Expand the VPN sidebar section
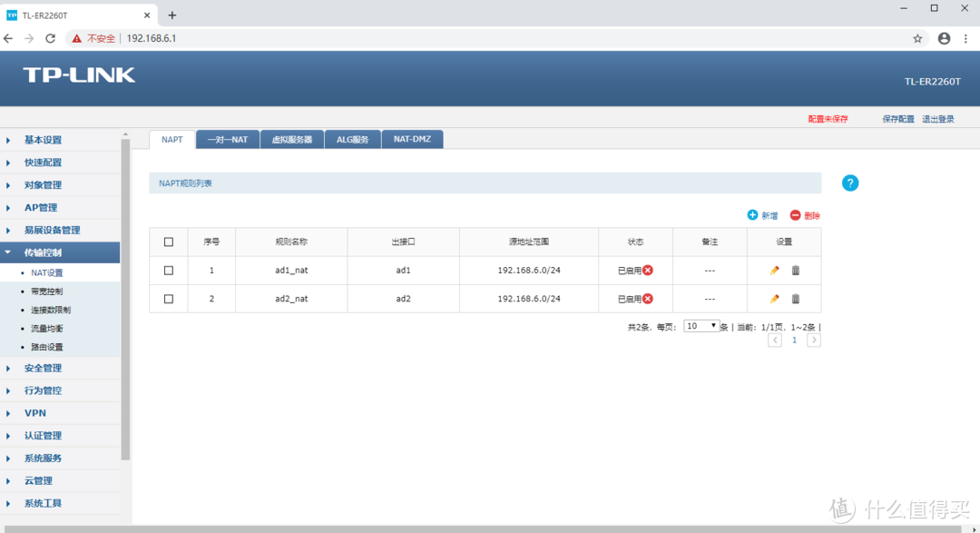Screen dimensions: 980x533 coord(35,413)
